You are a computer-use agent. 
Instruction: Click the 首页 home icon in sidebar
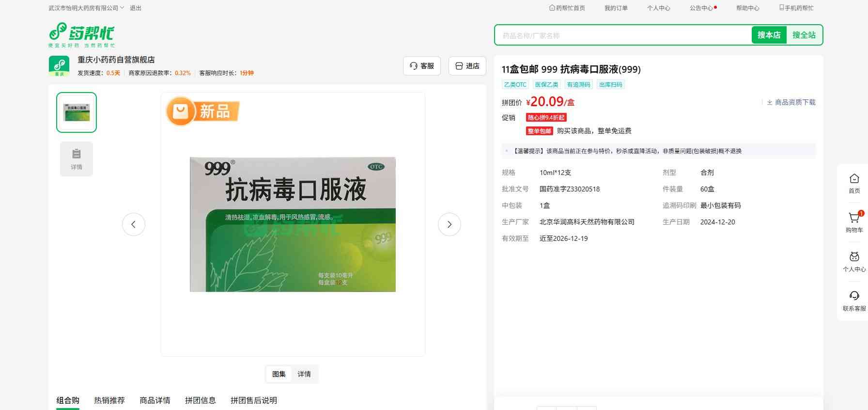[854, 179]
